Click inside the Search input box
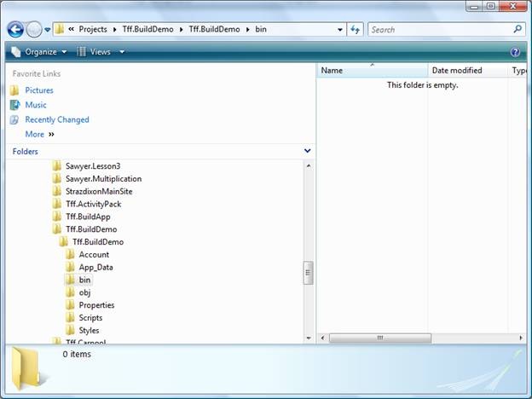The width and height of the screenshot is (532, 399). (439, 30)
